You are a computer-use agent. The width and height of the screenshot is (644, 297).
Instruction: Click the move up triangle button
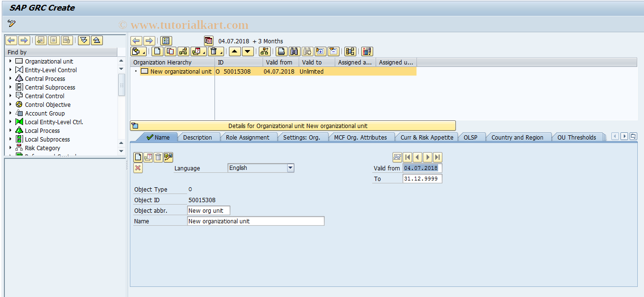click(x=235, y=52)
